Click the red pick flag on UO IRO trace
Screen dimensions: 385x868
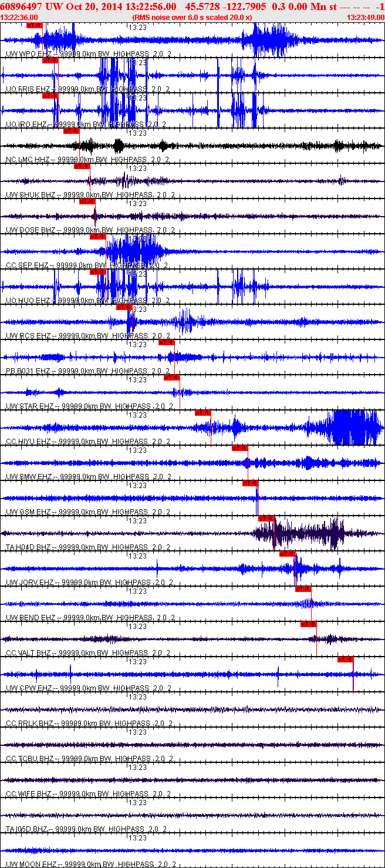50,96
